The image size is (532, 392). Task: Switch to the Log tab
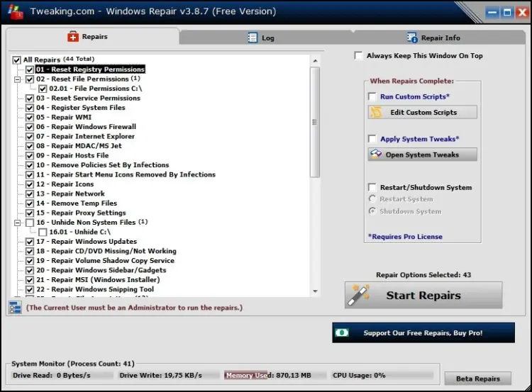(266, 38)
